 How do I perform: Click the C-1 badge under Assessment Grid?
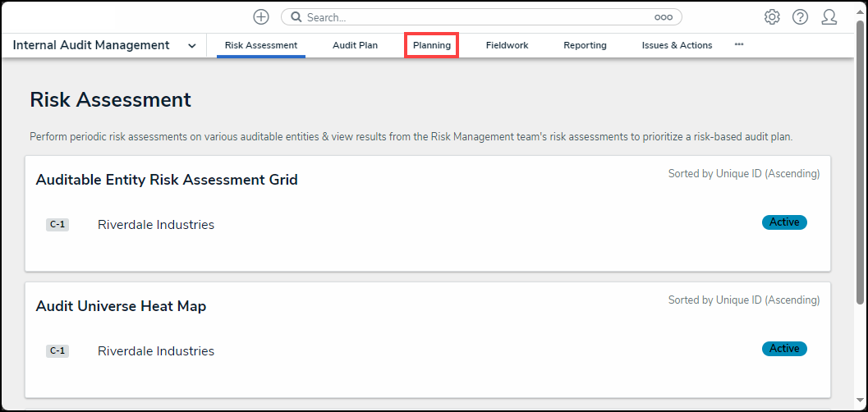(57, 225)
